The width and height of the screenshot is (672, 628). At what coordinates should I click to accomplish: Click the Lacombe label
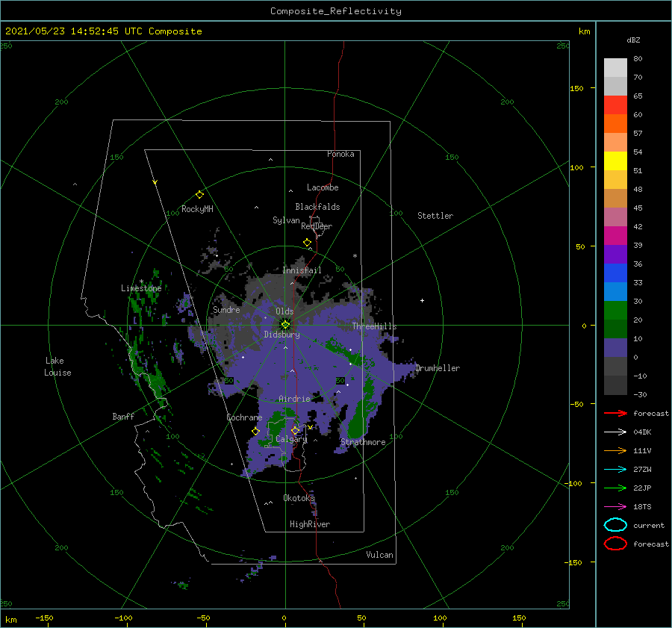pyautogui.click(x=323, y=187)
